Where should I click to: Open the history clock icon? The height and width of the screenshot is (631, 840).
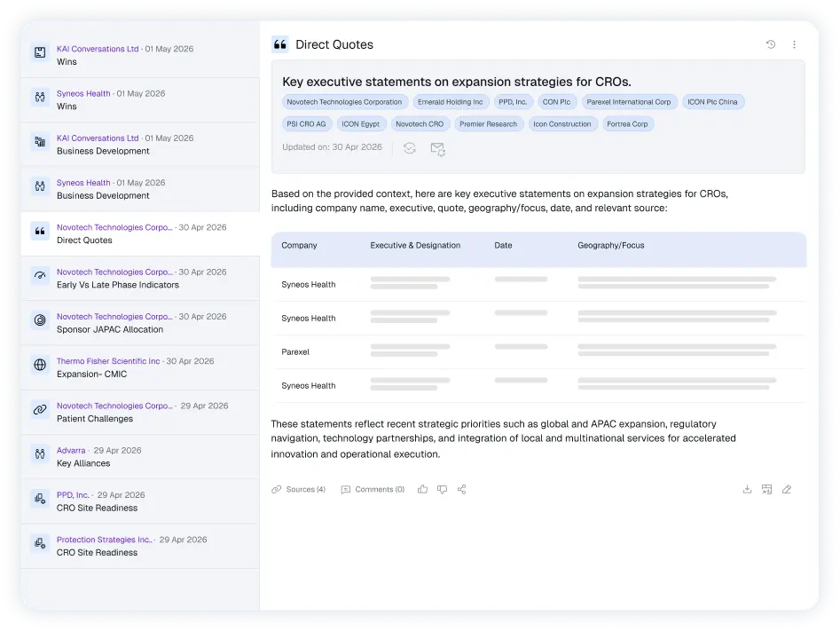(x=770, y=44)
